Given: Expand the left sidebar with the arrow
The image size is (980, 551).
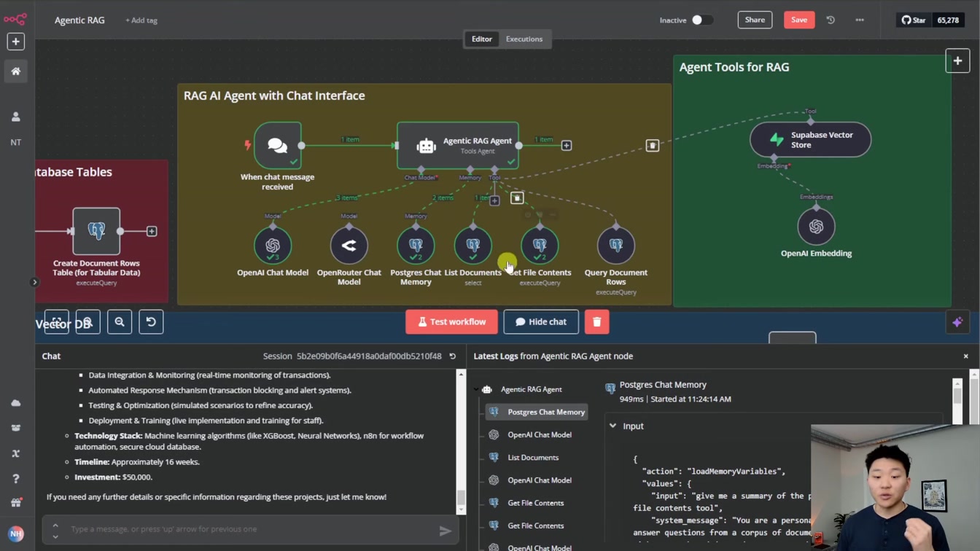Looking at the screenshot, I should 34,282.
